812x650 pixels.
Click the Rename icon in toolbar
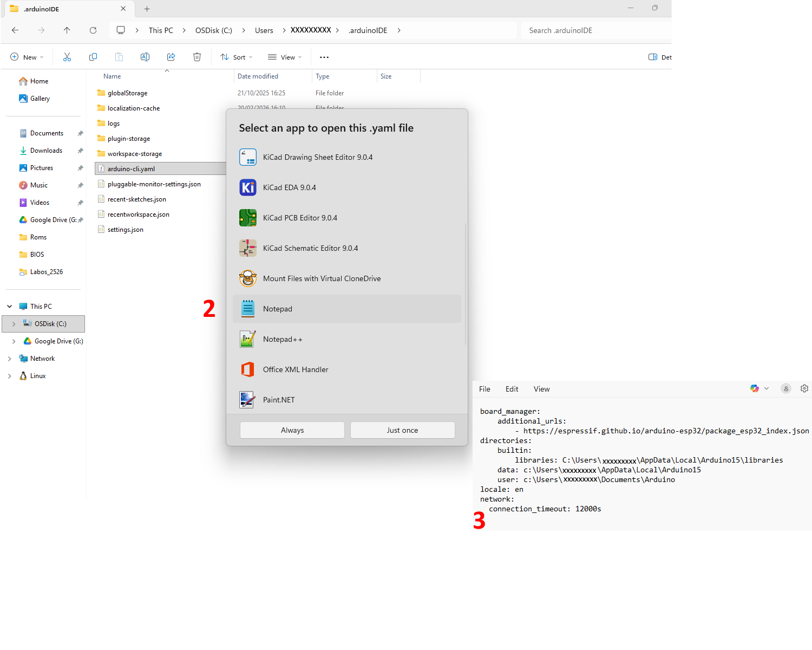coord(145,57)
